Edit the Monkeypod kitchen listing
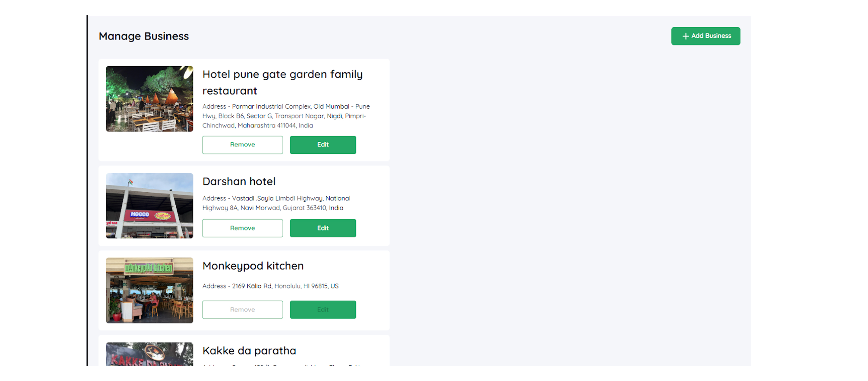This screenshot has width=868, height=381. (x=322, y=310)
